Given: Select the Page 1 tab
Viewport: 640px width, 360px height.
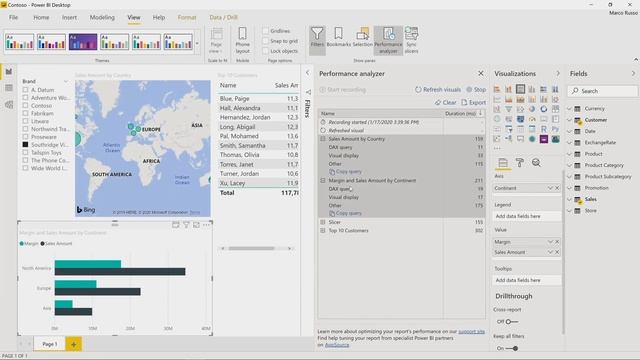Looking at the screenshot, I should [50, 344].
